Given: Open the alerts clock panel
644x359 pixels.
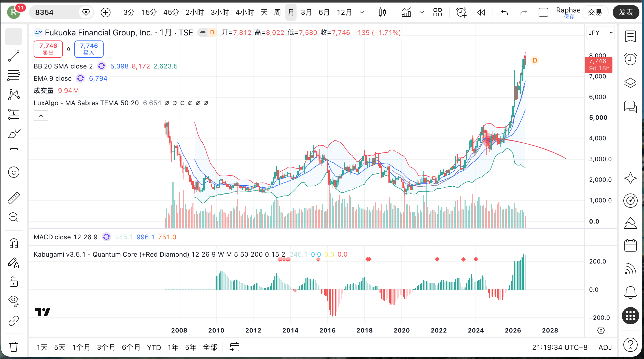Looking at the screenshot, I should (x=630, y=59).
